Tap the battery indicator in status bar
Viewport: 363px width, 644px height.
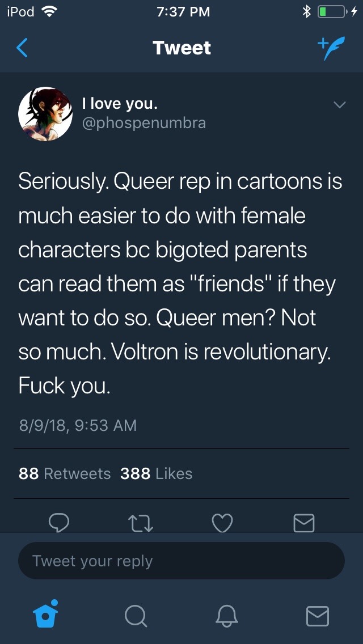[334, 12]
